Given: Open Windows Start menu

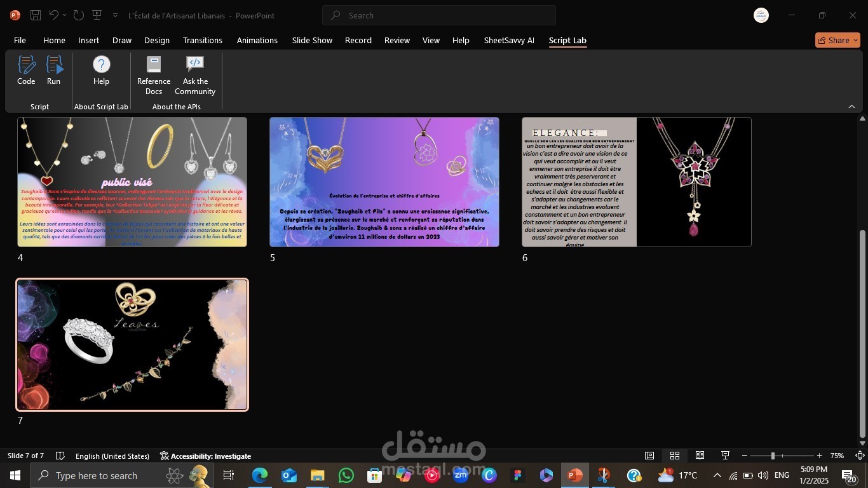Looking at the screenshot, I should pos(15,475).
